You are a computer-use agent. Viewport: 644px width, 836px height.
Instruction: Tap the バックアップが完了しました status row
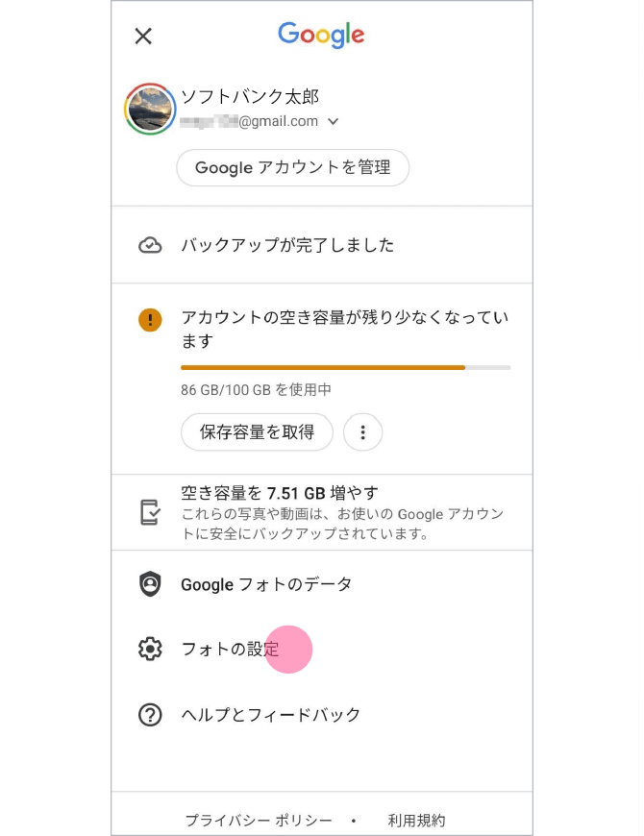pos(286,245)
